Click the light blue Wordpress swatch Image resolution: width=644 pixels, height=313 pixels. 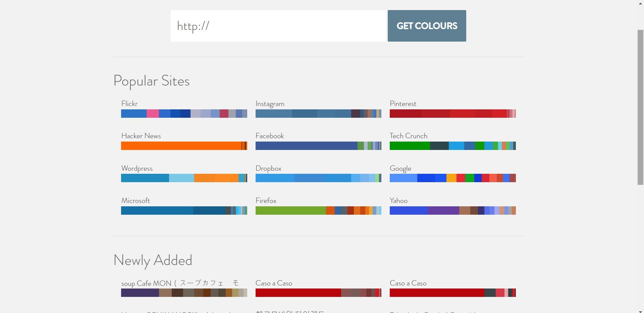[x=181, y=178]
